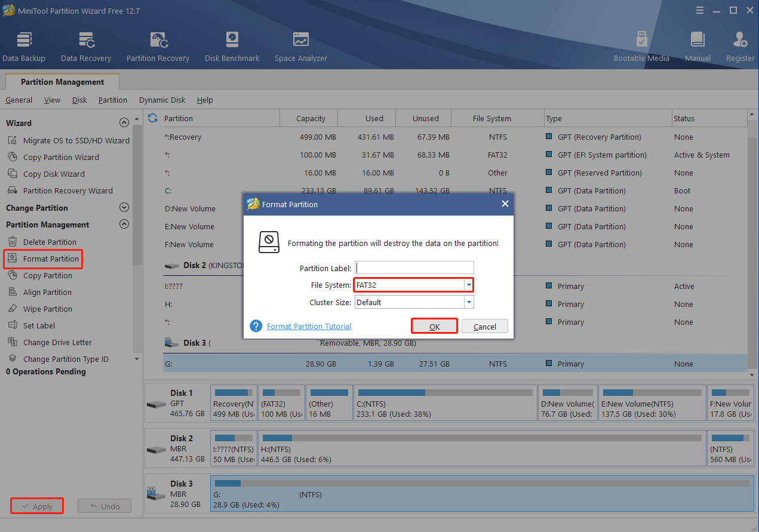Select Format Partition in the sidebar
759x532 pixels.
pos(43,259)
